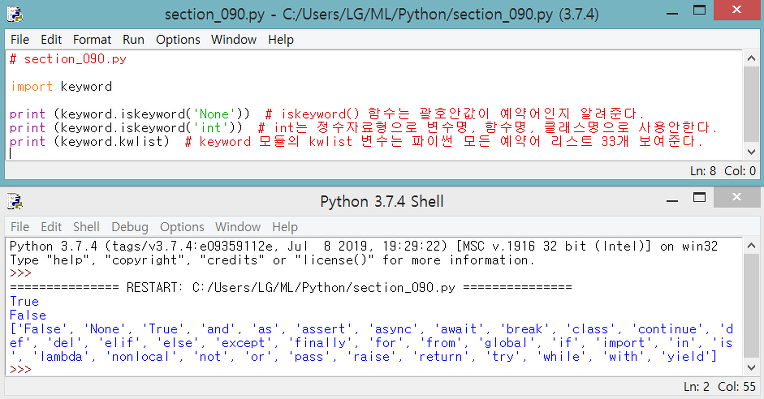Click the editor vertical scrollbar thumb

751,104
